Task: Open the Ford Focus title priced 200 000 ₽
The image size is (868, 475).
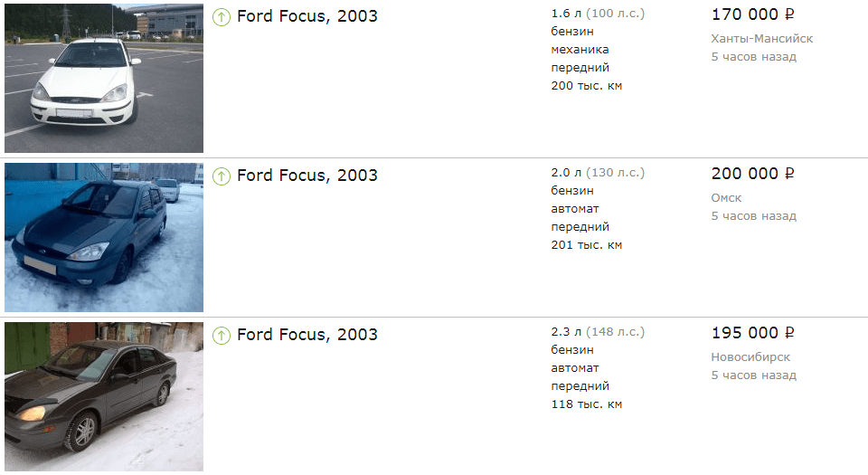Action: [307, 176]
